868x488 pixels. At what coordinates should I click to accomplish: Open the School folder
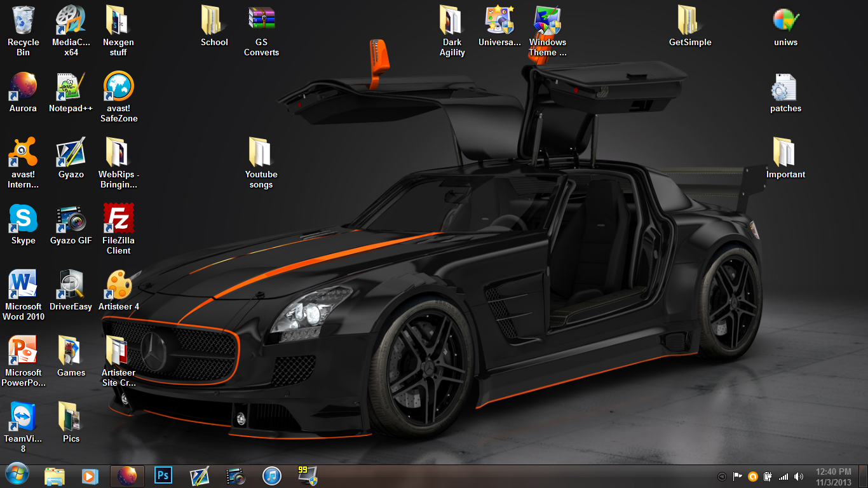point(214,25)
